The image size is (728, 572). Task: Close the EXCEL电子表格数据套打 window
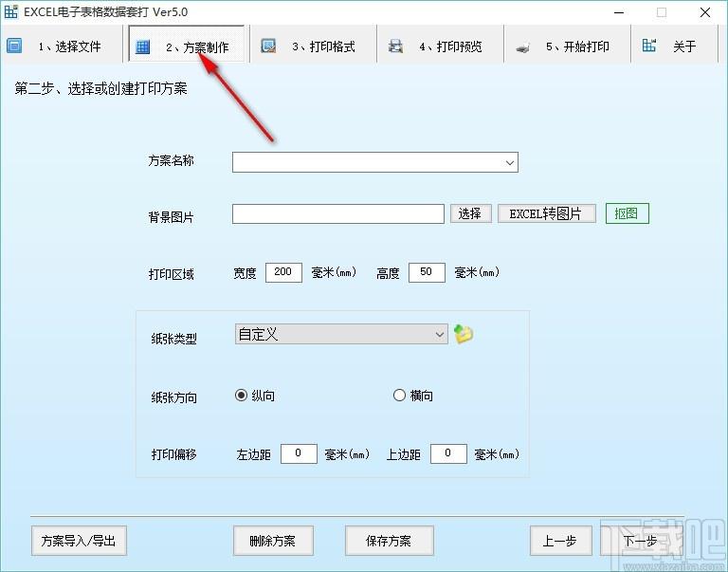705,12
